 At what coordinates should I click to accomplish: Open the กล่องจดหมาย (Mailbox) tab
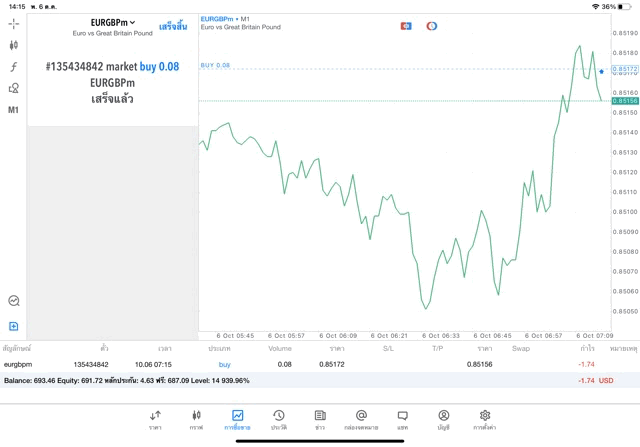pos(361,419)
